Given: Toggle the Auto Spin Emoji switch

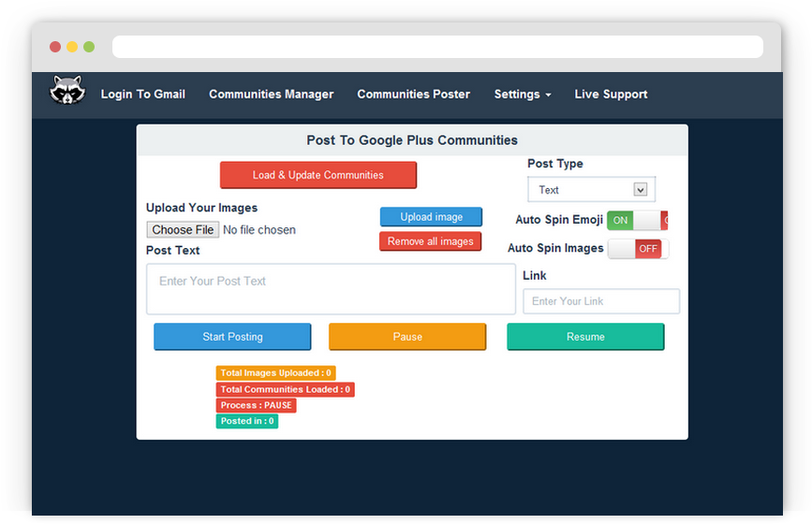Looking at the screenshot, I should coord(637,221).
